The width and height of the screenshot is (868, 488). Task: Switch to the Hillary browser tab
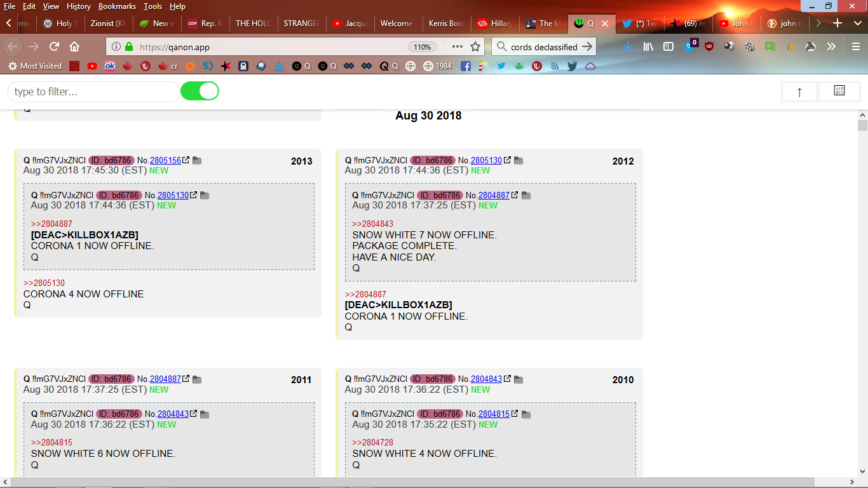[x=495, y=24]
